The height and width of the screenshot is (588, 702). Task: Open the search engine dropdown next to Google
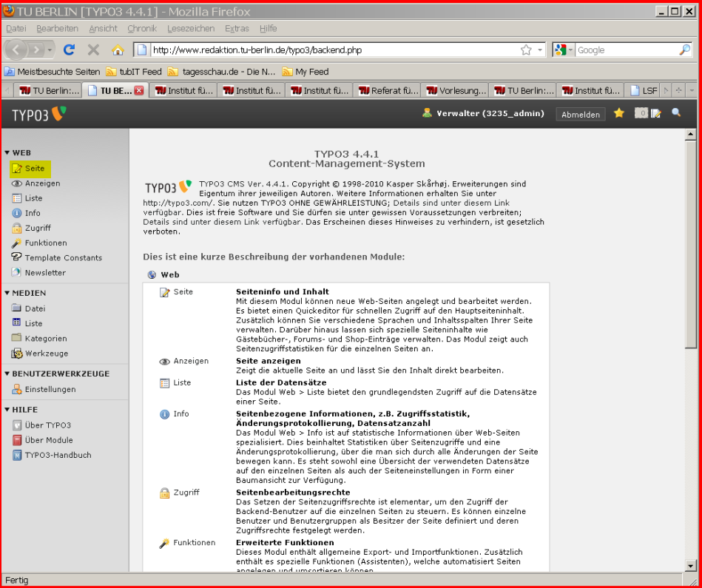[x=564, y=50]
